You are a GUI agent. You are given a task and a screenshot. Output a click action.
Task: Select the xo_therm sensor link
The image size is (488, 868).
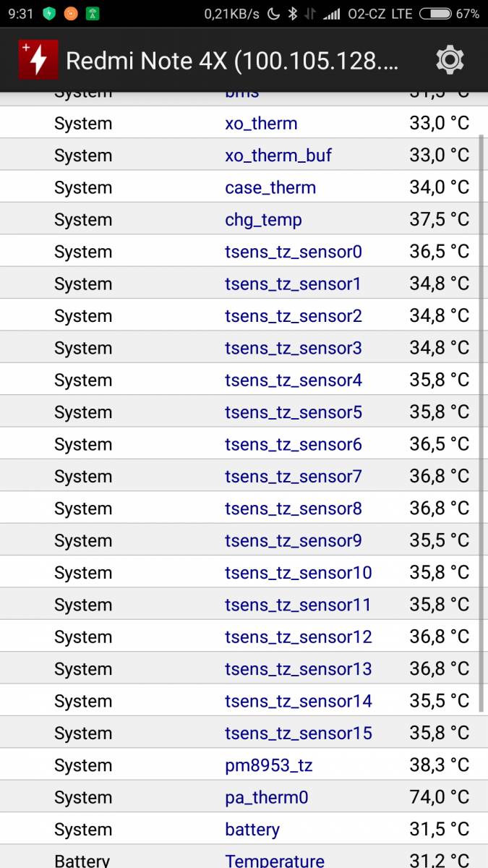[261, 124]
